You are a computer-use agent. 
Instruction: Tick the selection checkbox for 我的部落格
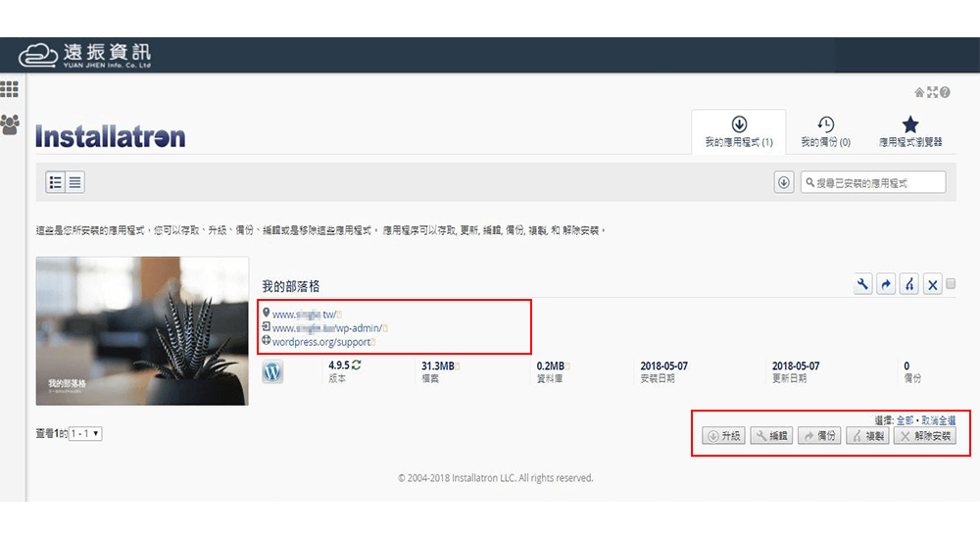pyautogui.click(x=951, y=284)
